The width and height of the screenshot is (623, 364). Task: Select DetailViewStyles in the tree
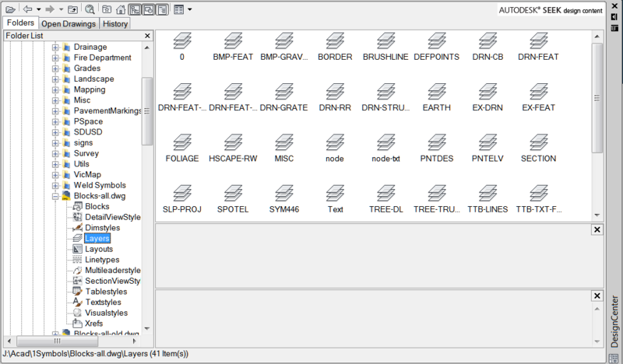click(x=112, y=217)
